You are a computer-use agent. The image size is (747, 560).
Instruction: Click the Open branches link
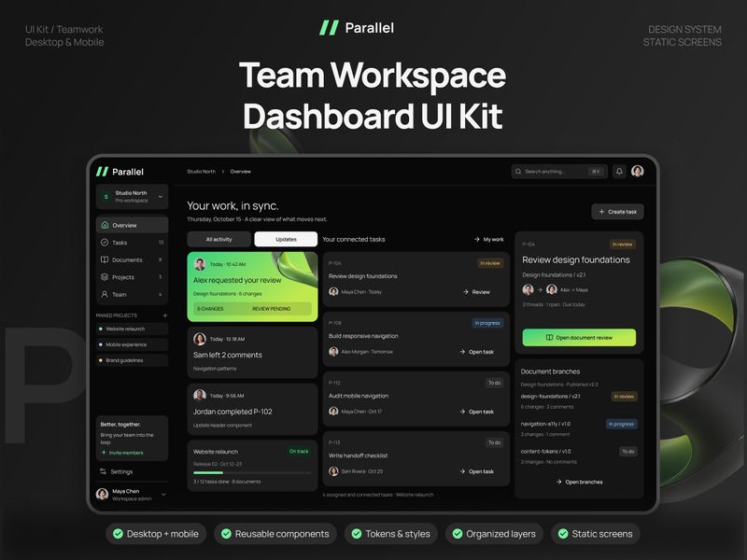(579, 482)
